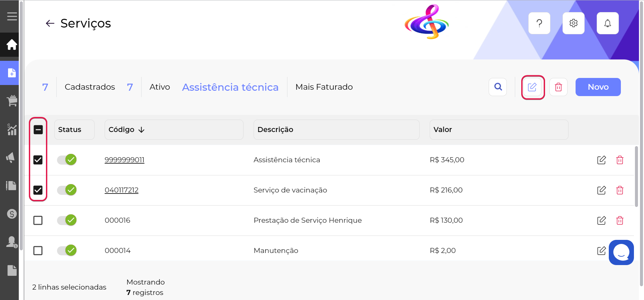Open the hamburger menu at top left

(x=11, y=16)
